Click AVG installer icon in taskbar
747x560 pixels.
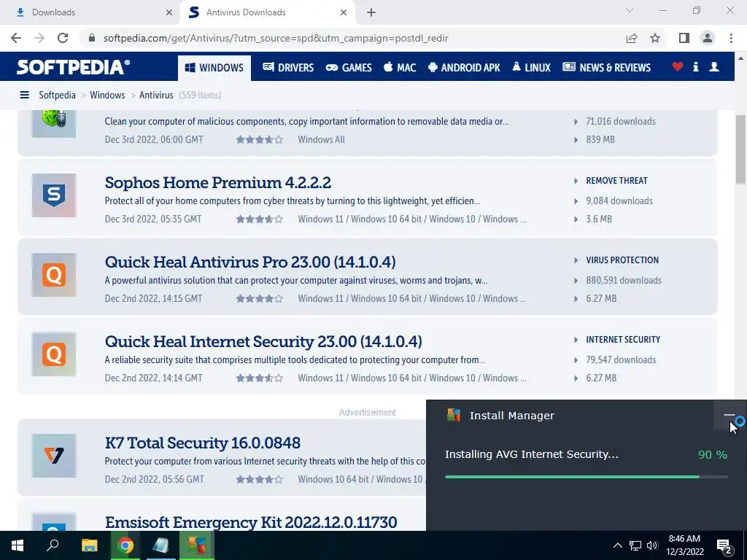[196, 545]
